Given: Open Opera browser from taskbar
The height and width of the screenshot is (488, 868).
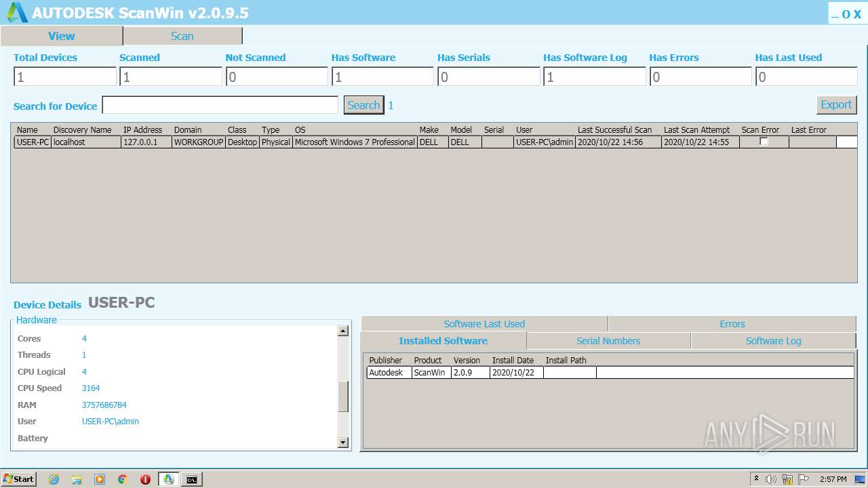Looking at the screenshot, I should [145, 479].
